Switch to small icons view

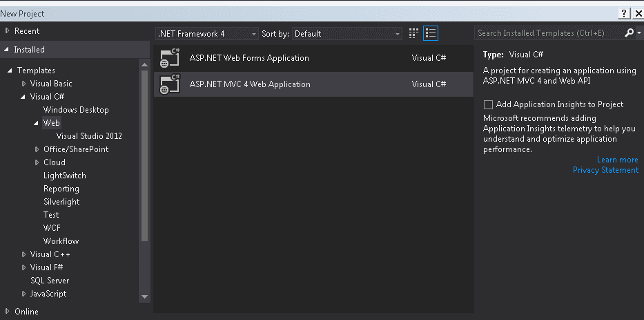pos(413,33)
